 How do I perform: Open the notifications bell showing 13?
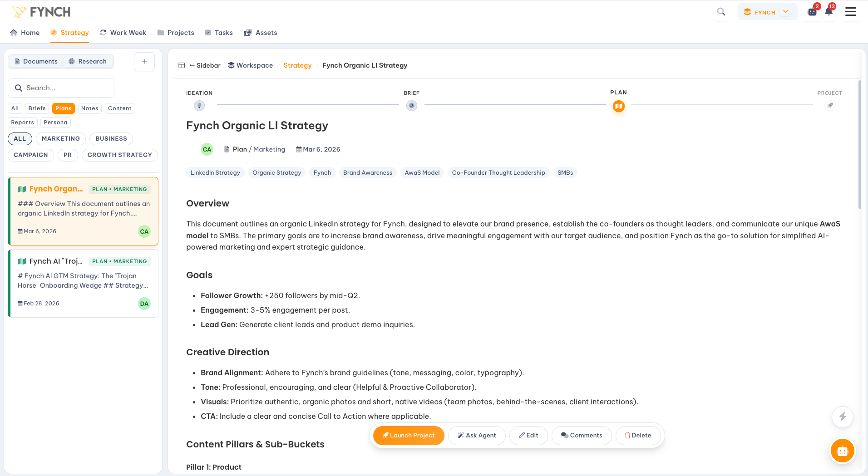tap(829, 12)
